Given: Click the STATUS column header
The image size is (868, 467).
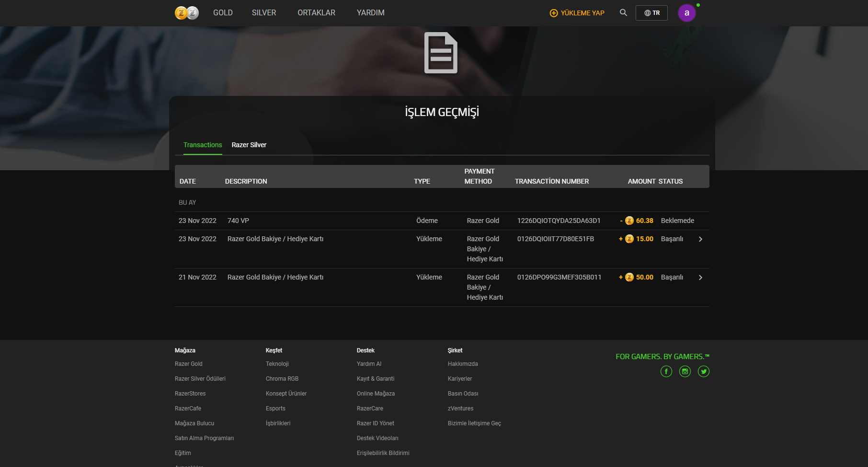Looking at the screenshot, I should pos(671,181).
